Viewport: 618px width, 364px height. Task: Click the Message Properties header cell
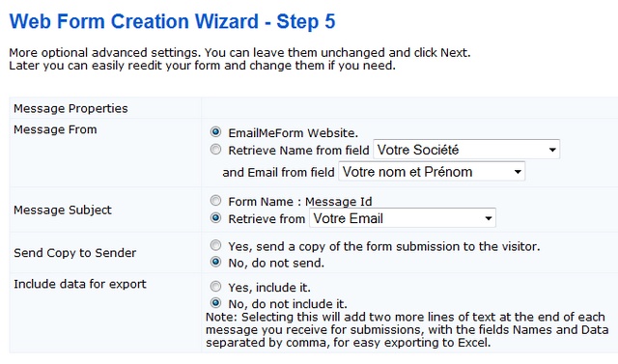(x=70, y=108)
